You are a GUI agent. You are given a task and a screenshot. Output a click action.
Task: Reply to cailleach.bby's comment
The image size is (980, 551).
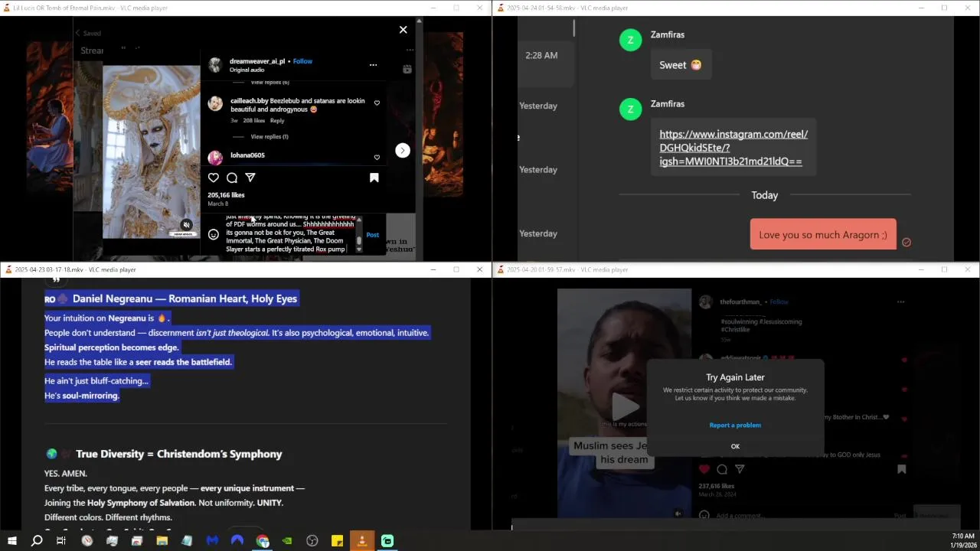point(277,120)
